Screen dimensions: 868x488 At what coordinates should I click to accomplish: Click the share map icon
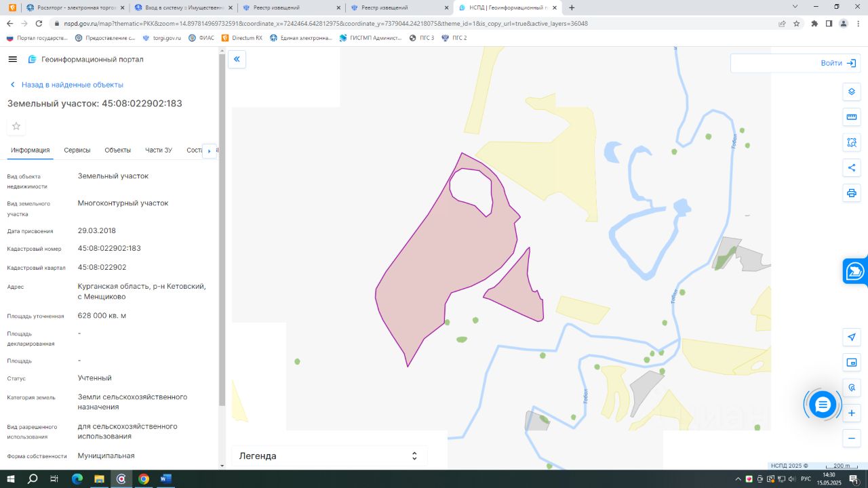[852, 168]
